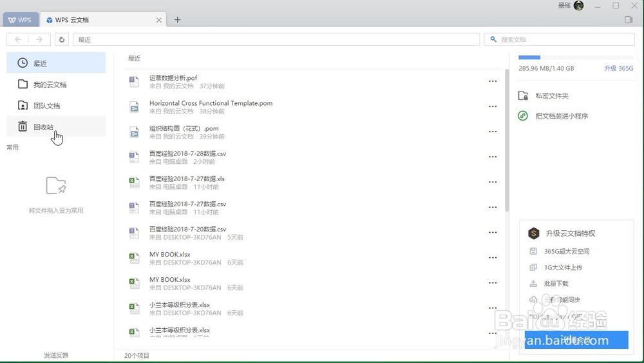Click the 搜索文档 search box
Screen dimensions: 644x363
(560, 39)
